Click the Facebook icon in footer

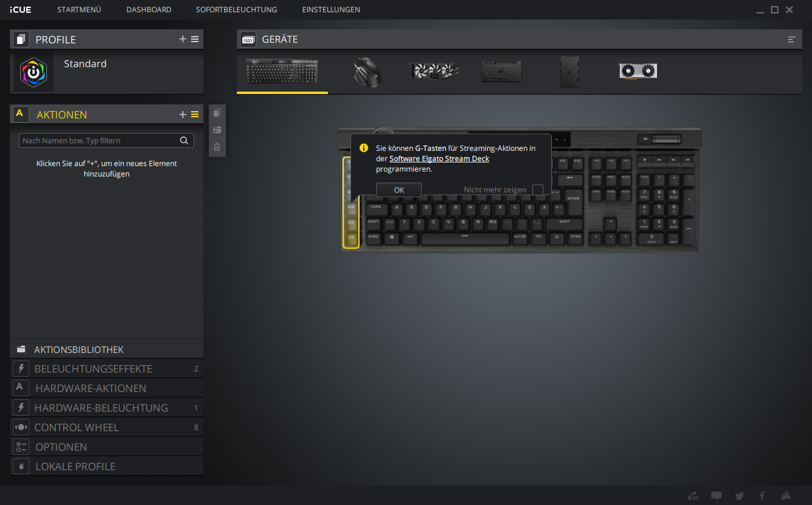(x=762, y=496)
